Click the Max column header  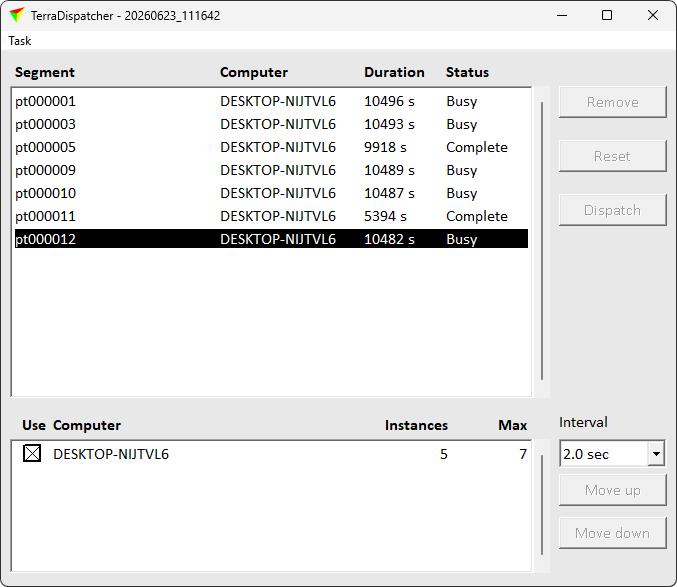pyautogui.click(x=512, y=425)
